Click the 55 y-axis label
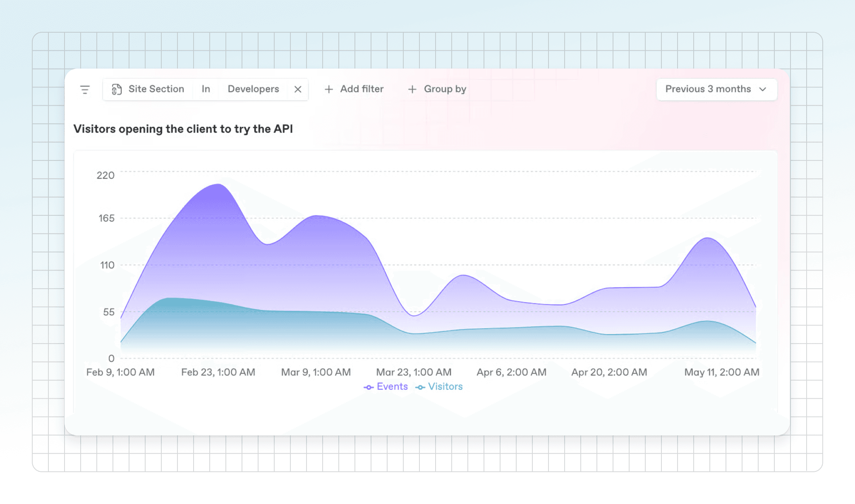The height and width of the screenshot is (504, 855). [109, 312]
